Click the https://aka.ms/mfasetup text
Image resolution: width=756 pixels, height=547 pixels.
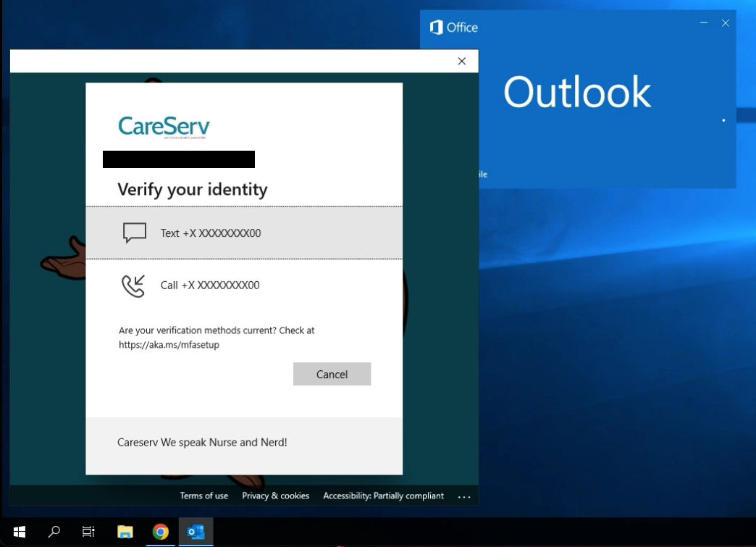tap(169, 345)
